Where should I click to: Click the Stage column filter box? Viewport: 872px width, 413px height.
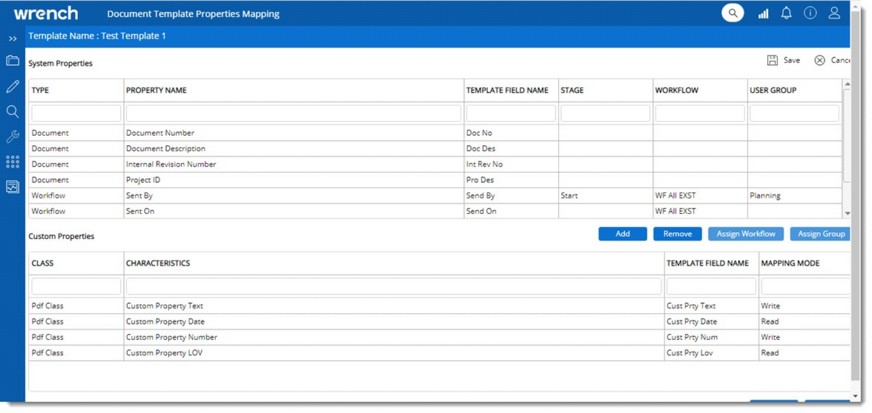tap(603, 114)
